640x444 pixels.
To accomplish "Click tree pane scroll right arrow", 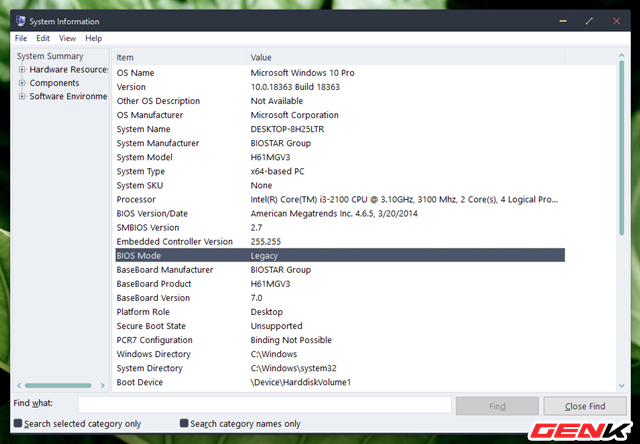I will [x=102, y=385].
